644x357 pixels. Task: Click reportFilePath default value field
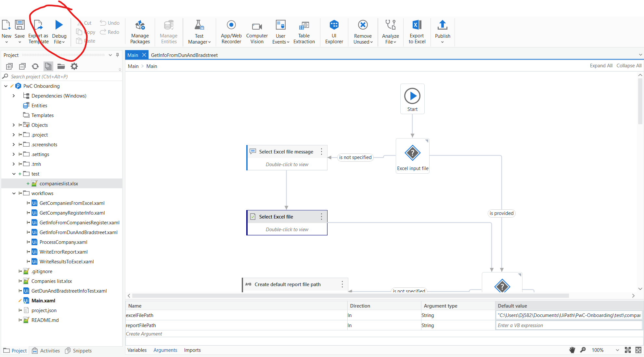[x=569, y=325]
